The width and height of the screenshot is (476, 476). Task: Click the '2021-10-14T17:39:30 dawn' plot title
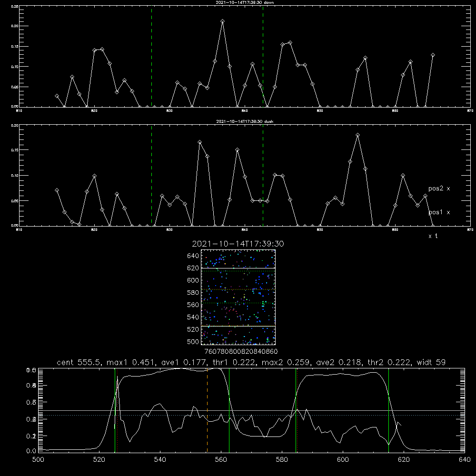pos(245,2)
